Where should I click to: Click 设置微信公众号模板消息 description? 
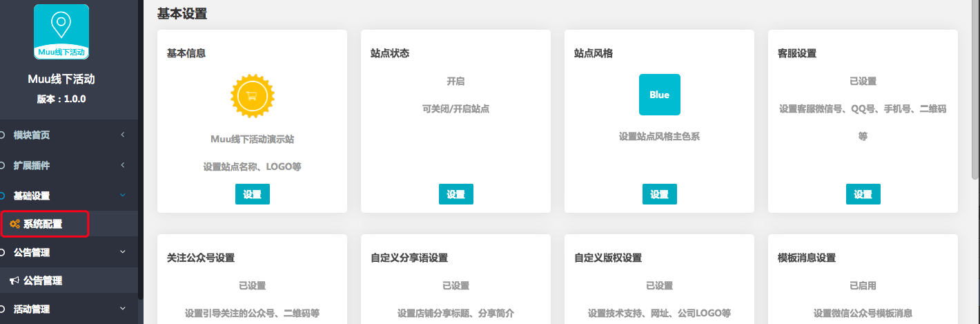tap(863, 313)
